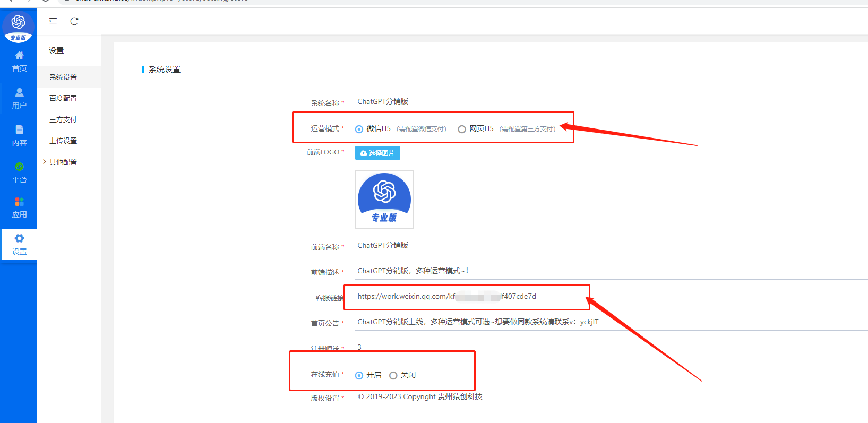Click the 前端LOGO field label
The height and width of the screenshot is (423, 868).
(x=323, y=152)
